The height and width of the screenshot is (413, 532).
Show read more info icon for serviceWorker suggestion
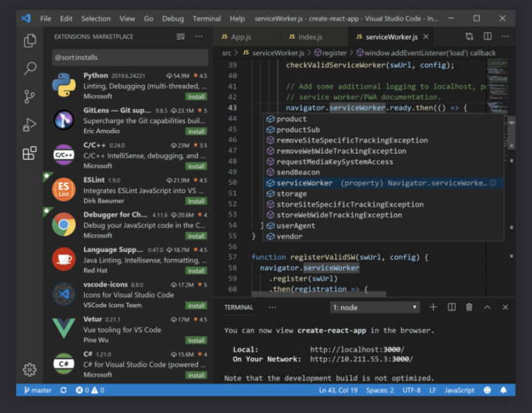(493, 183)
